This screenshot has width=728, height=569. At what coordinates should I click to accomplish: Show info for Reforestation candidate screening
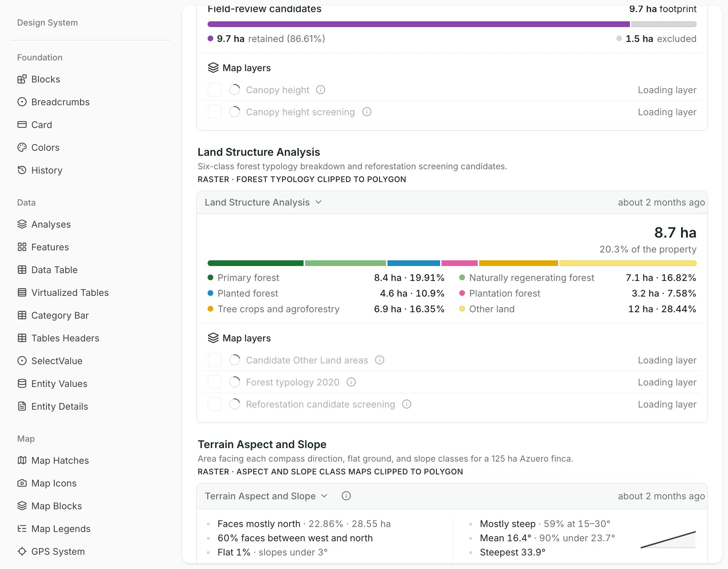click(407, 404)
